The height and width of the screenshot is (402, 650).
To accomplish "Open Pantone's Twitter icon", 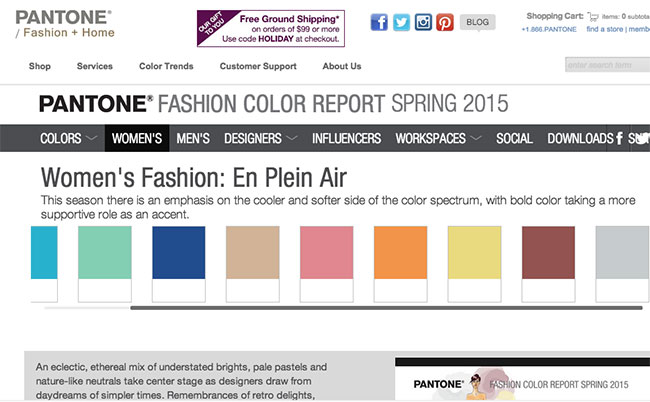I will (401, 22).
